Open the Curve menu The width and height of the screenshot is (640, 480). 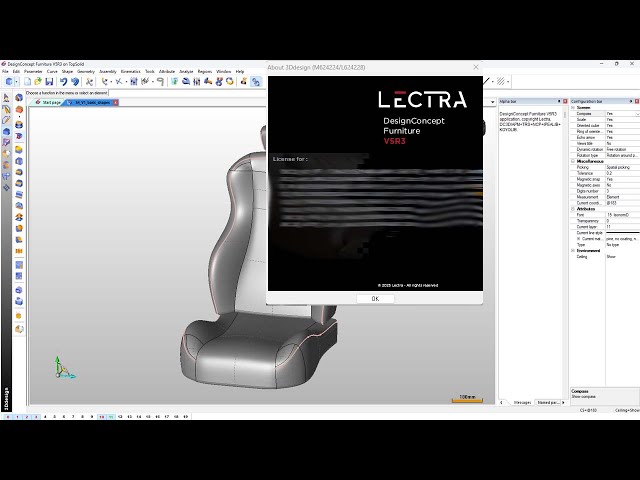[x=52, y=71]
